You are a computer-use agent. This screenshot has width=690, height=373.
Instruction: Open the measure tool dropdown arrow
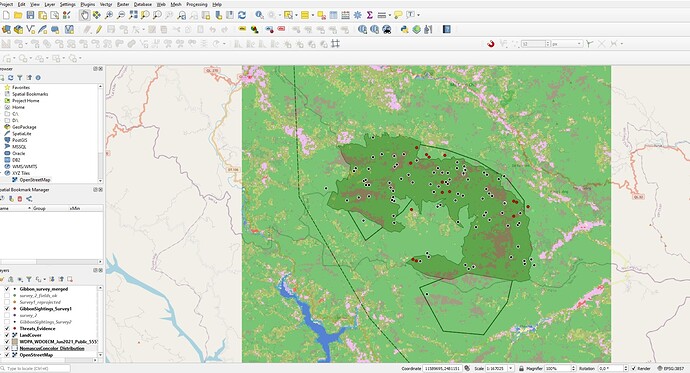[390, 15]
